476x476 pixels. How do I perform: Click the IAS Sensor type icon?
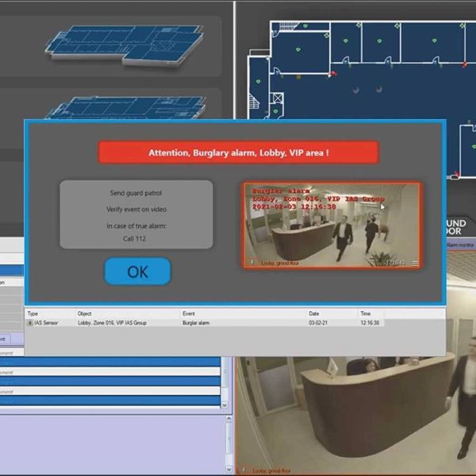click(x=30, y=323)
